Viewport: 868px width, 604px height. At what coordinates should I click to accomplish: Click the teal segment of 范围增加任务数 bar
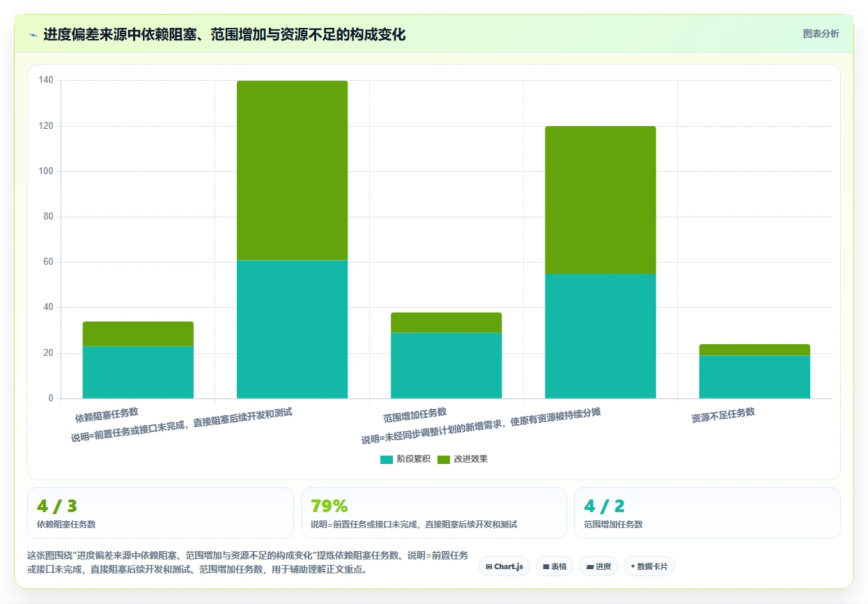[x=446, y=365]
